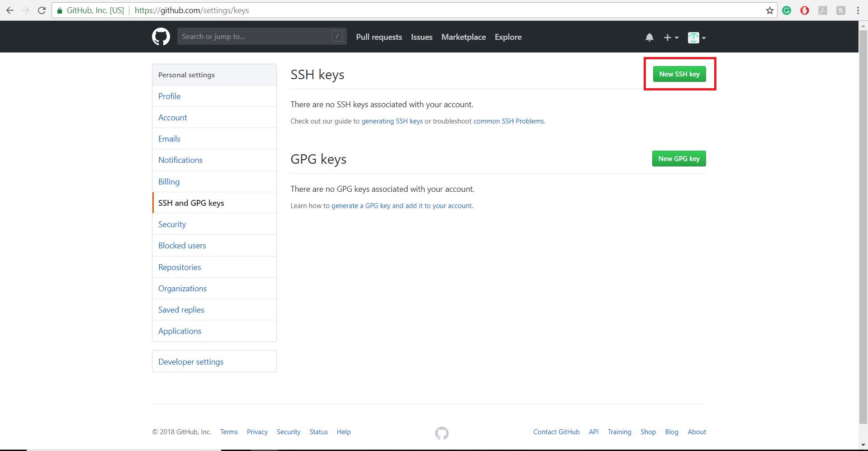This screenshot has height=451, width=868.
Task: Select Applications in settings sidebar
Action: 214,331
